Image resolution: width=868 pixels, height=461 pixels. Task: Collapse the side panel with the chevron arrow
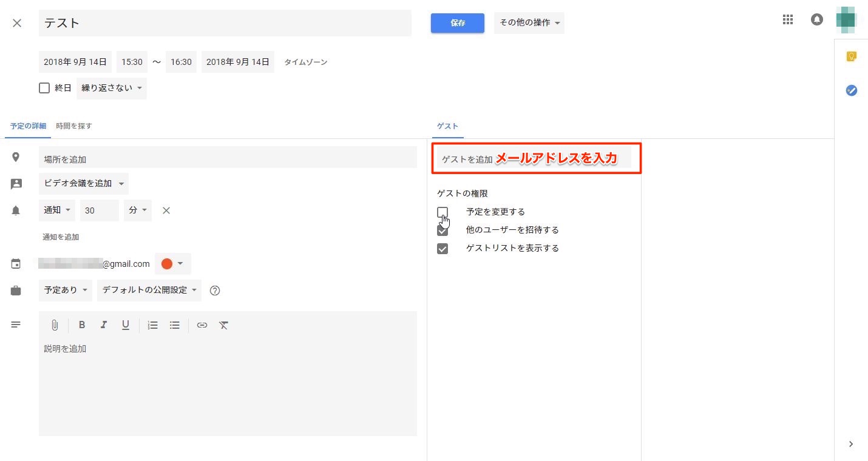click(x=851, y=444)
